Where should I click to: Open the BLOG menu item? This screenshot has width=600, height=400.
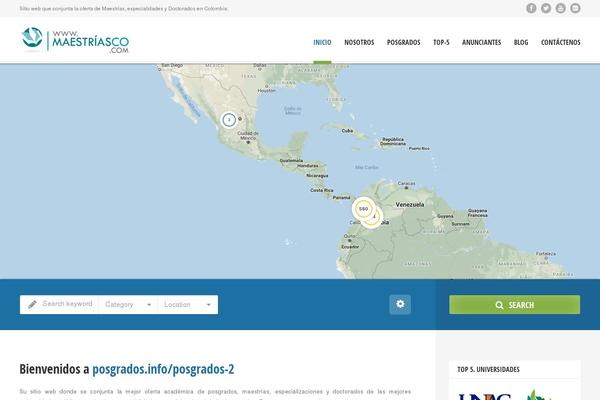point(521,42)
